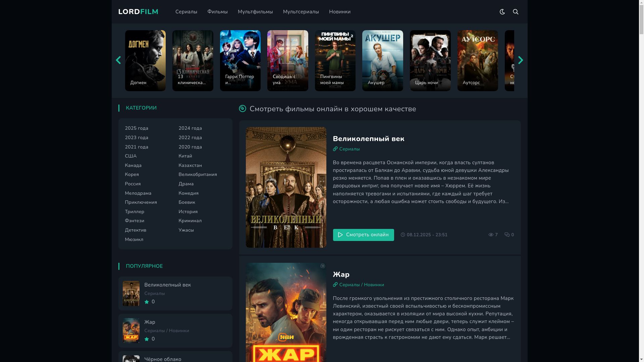The height and width of the screenshot is (362, 644).
Task: Open the Фильмы menu item
Action: [x=217, y=12]
